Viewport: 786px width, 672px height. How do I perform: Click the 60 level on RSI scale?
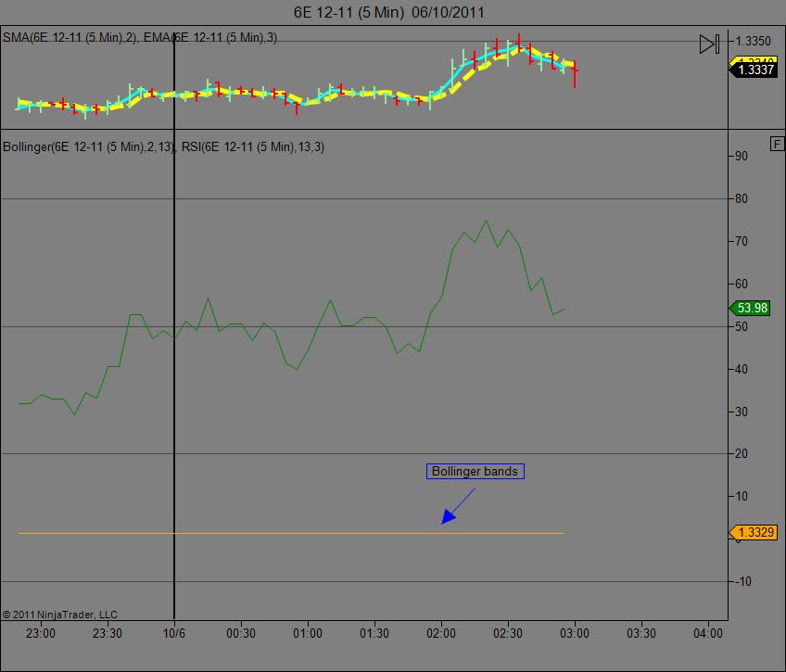coord(742,285)
